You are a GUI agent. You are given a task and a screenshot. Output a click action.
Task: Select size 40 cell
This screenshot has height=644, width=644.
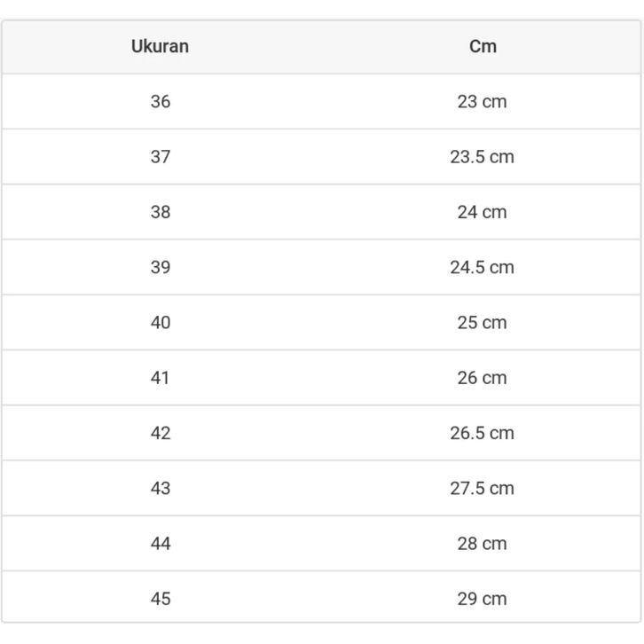pos(160,323)
